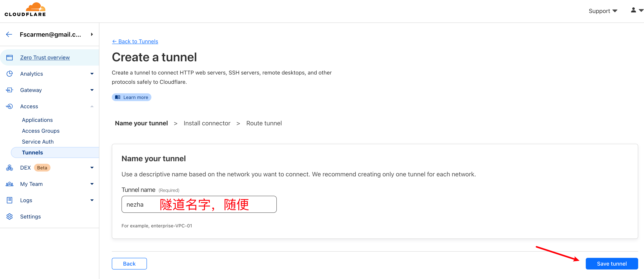Click the Save tunnel button
Viewport: 644px width, 279px height.
click(612, 263)
